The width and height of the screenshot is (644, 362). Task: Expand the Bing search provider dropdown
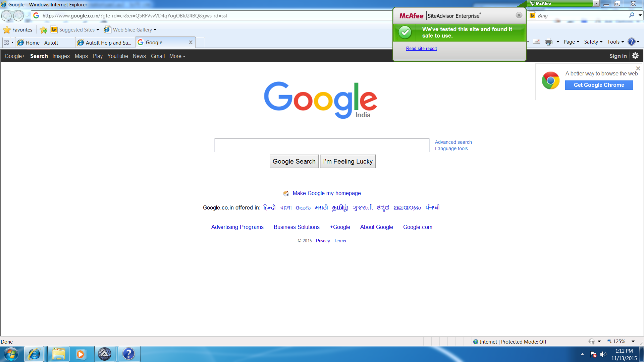coord(640,15)
